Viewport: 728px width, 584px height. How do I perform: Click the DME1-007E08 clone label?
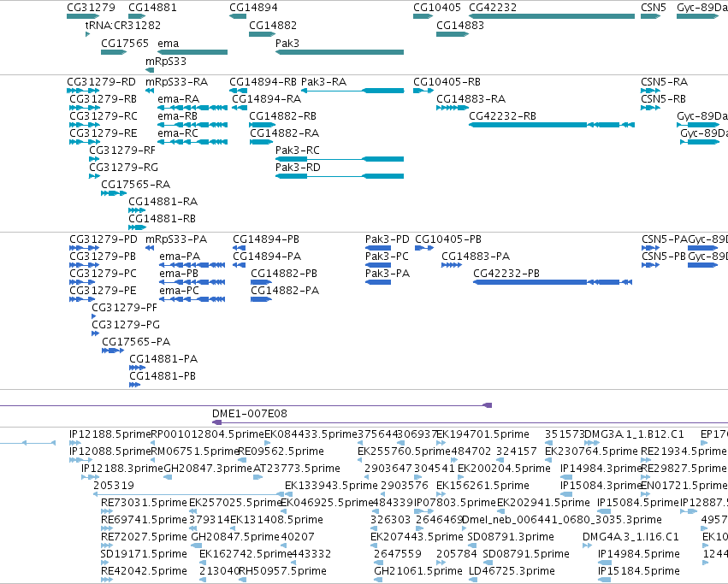(249, 414)
